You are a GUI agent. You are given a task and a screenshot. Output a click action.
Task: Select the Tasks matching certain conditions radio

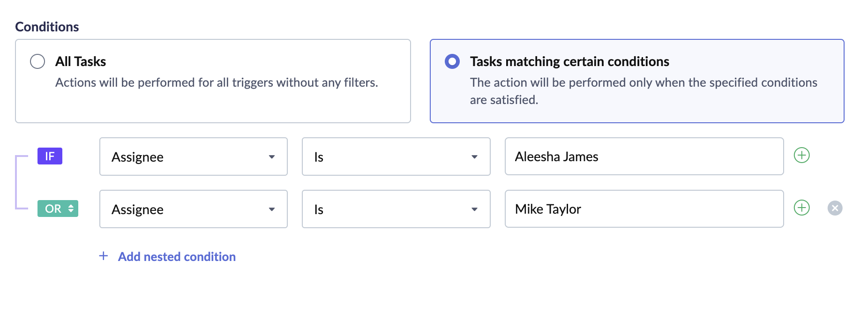coord(452,61)
